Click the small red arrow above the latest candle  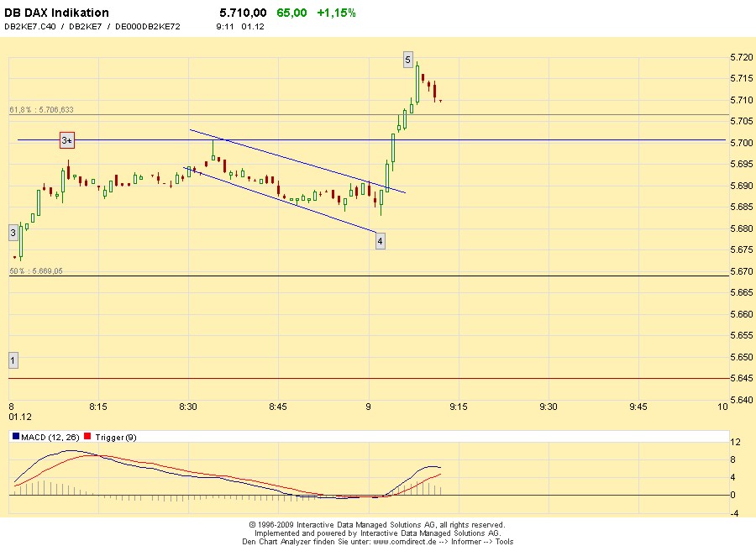(439, 99)
